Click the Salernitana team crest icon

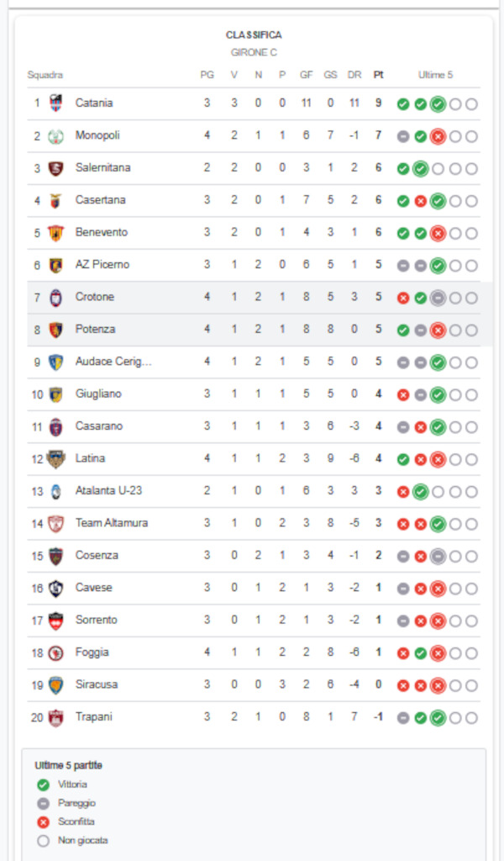coord(56,168)
